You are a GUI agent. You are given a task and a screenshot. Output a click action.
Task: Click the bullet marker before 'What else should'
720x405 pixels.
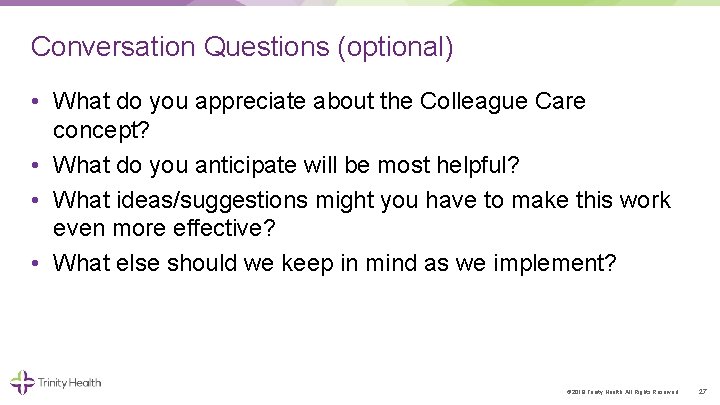click(x=36, y=264)
